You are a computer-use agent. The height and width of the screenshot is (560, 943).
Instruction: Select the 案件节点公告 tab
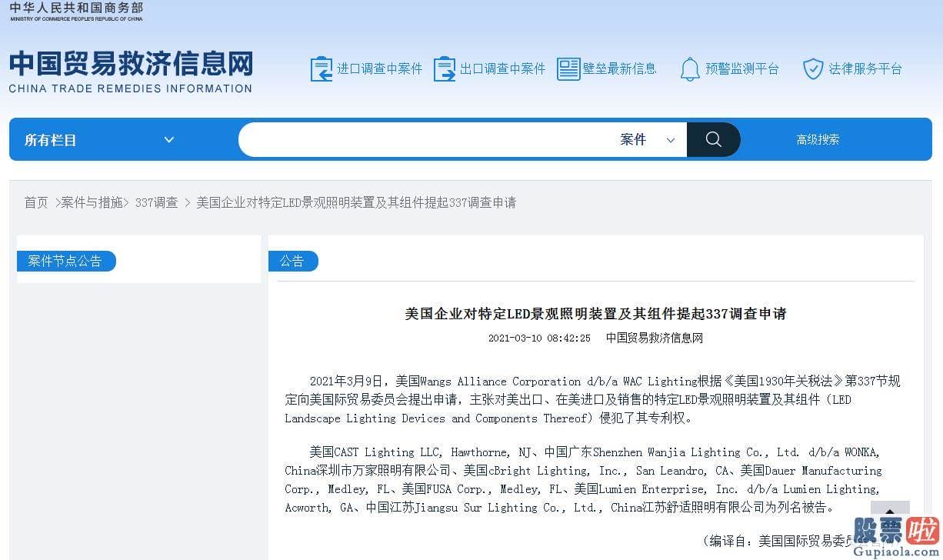[65, 261]
